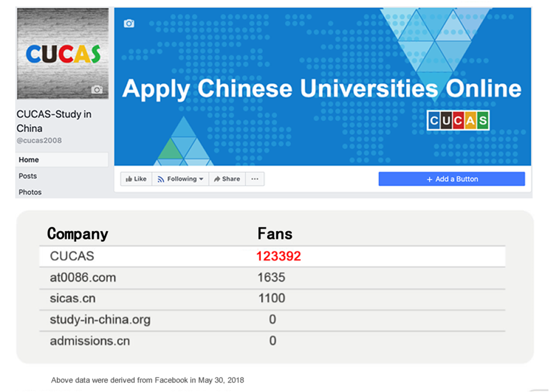Open the Photos section in sidebar
549x392 pixels.
click(30, 192)
